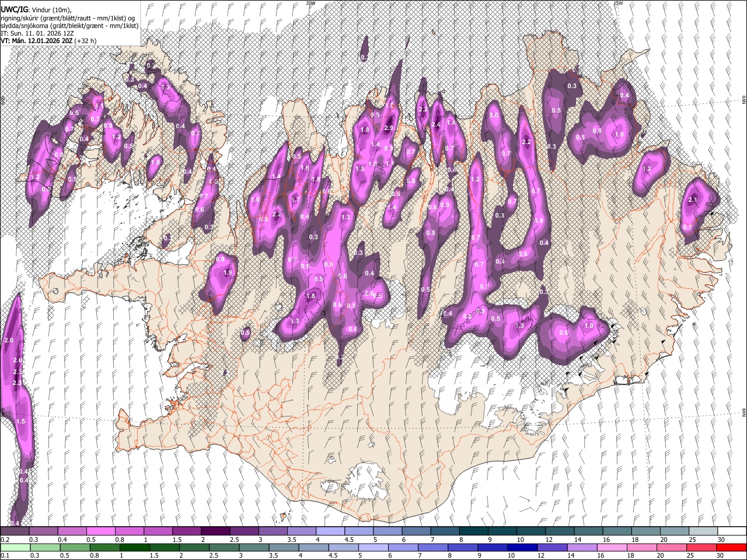This screenshot has height=560, width=747.
Task: Select the light violet swatch between 14 and 16
Action: click(x=581, y=547)
